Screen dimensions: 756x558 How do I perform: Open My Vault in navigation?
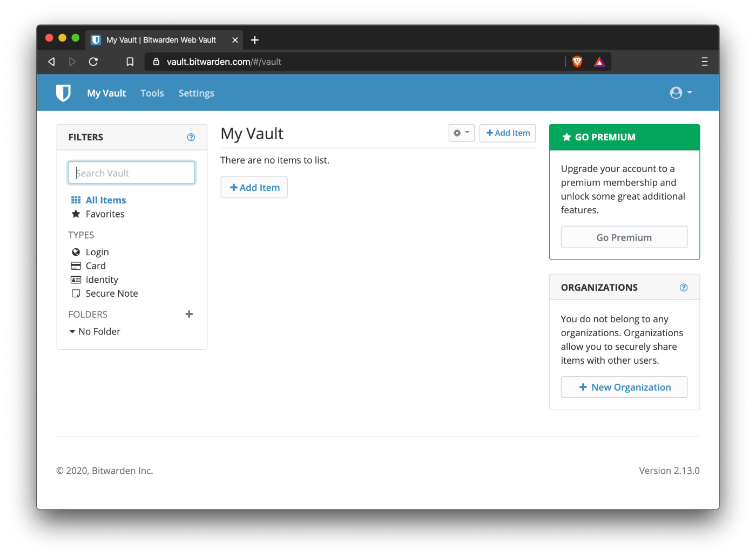point(106,93)
